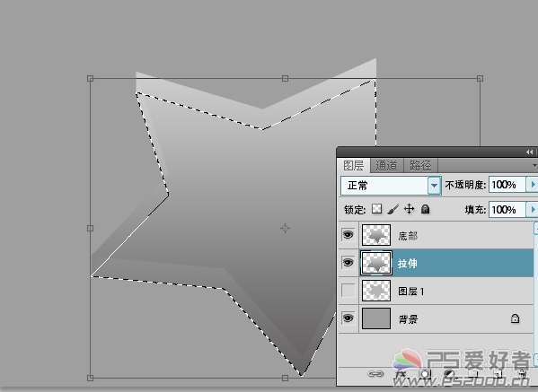538x392 pixels.
Task: Show the 图层 1 layer
Action: click(x=348, y=291)
